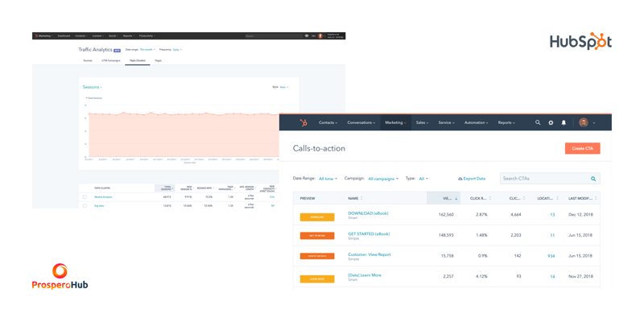
Task: Sort by the CLIC... (clicks) column
Action: (517, 198)
